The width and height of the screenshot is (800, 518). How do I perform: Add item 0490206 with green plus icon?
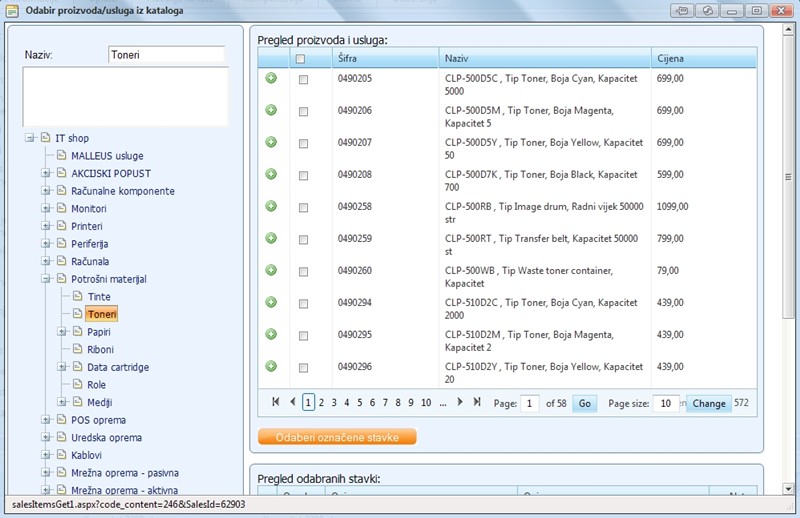271,110
